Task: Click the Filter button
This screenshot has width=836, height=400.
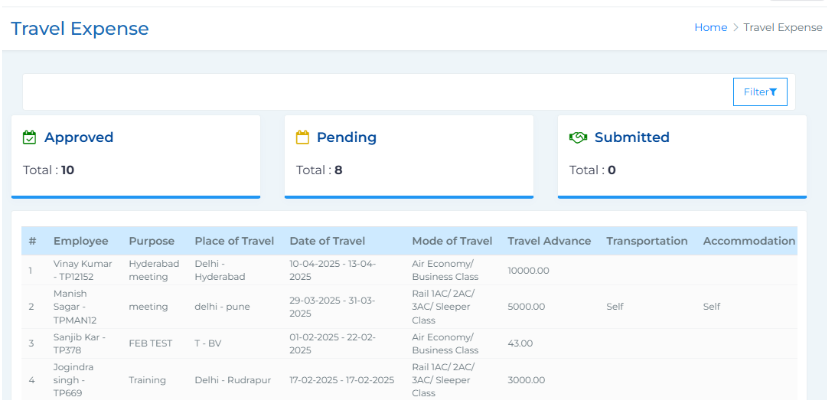Action: point(759,92)
